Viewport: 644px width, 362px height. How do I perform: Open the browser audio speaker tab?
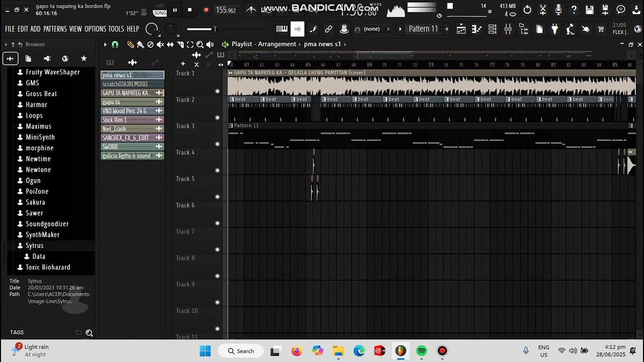47,58
